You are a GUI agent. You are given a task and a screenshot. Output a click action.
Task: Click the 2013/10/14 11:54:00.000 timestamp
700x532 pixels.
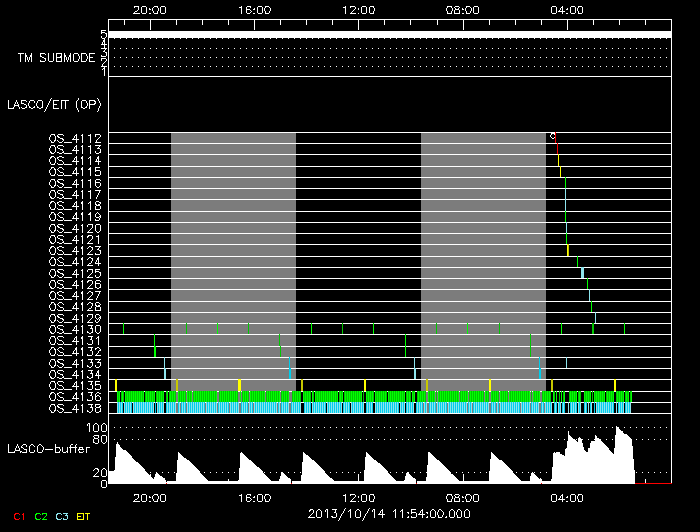[x=389, y=514]
